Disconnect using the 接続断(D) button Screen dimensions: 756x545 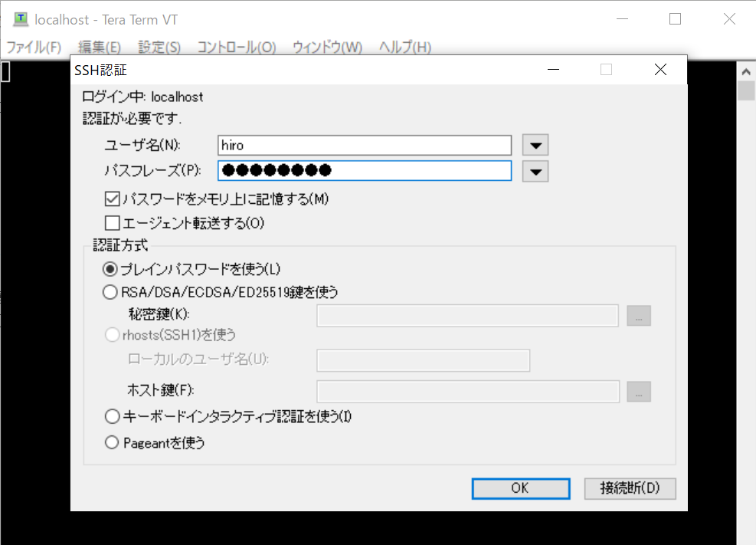coord(630,488)
